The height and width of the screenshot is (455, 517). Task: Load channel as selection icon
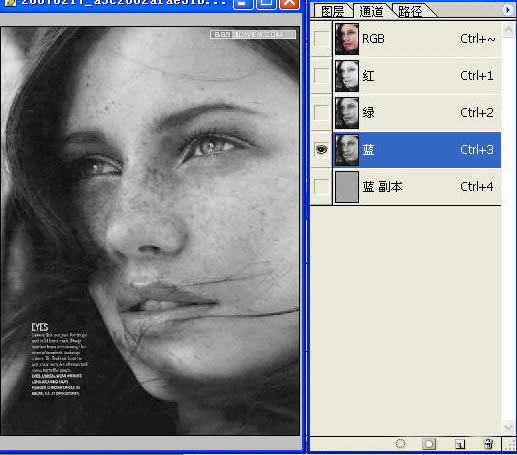[x=400, y=444]
